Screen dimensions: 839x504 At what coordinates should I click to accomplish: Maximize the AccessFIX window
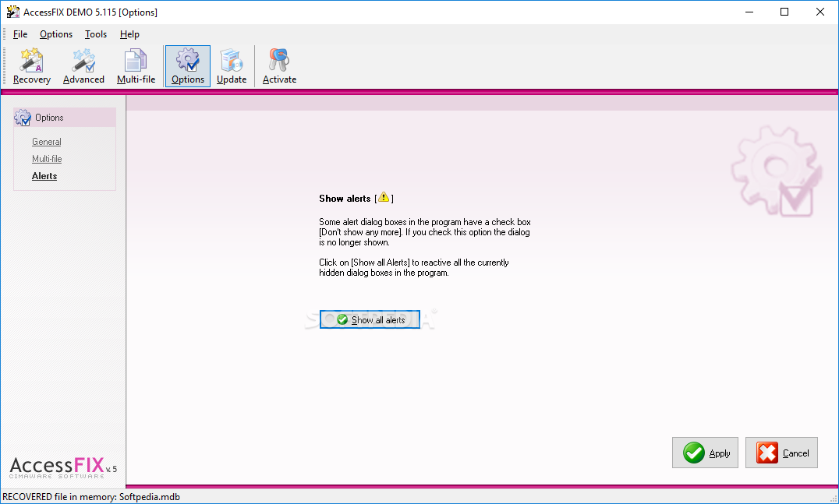[784, 12]
